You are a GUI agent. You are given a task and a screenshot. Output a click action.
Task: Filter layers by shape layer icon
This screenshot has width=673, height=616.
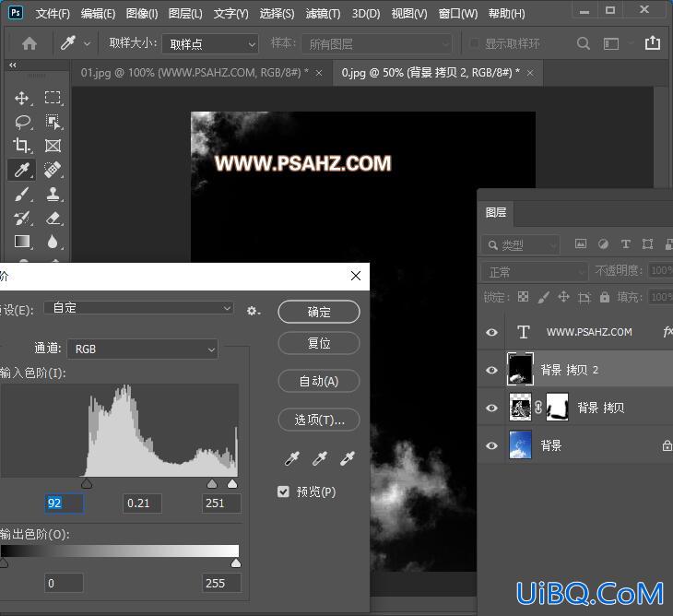(647, 243)
